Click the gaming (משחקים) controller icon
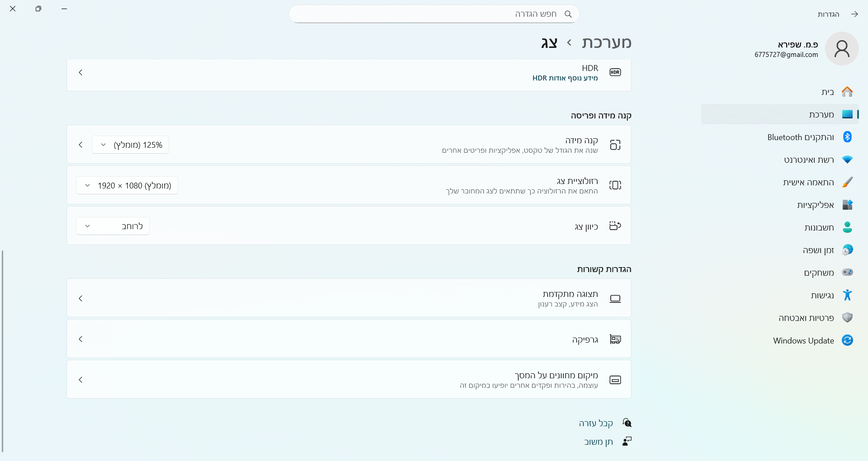 pos(847,273)
